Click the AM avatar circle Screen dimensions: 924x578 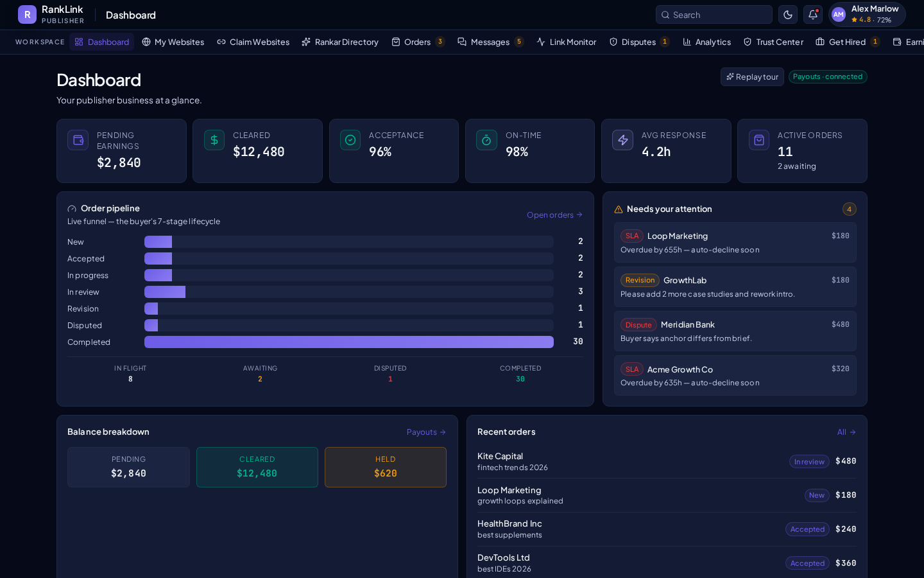click(839, 14)
